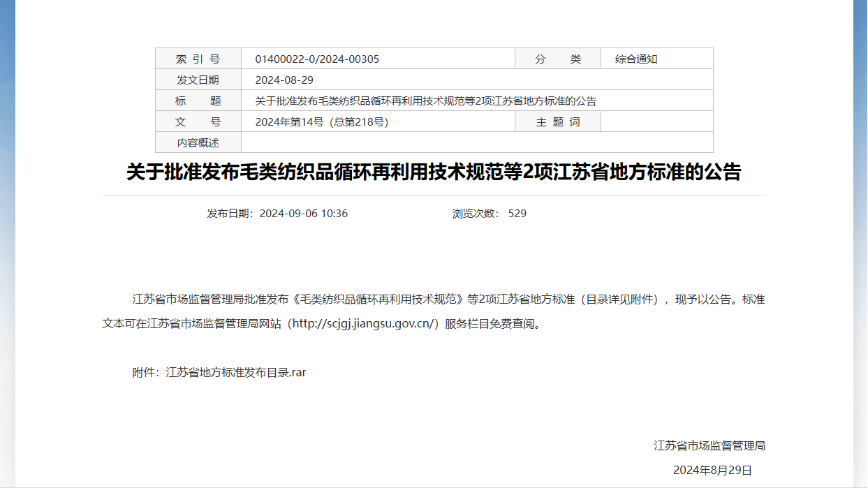Click the 主题词 label cell

pos(557,122)
